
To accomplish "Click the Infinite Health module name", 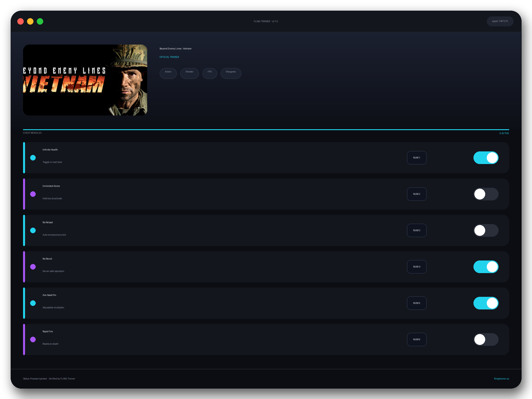I will [50, 150].
